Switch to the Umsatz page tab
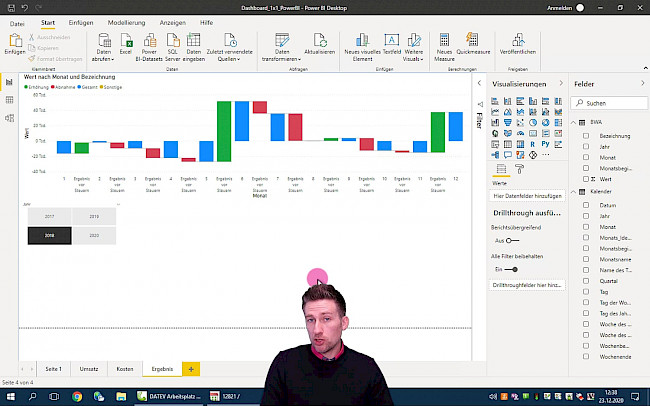Screen dimensions: 650x406 (x=89, y=369)
